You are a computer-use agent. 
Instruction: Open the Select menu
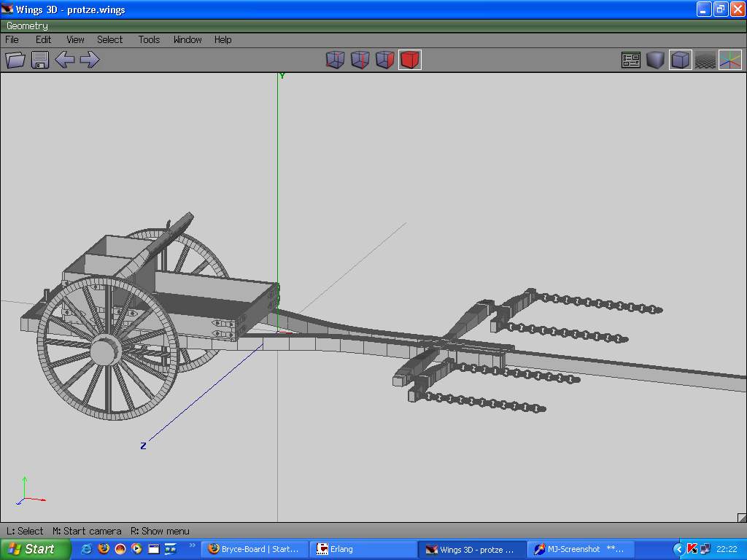coord(109,39)
